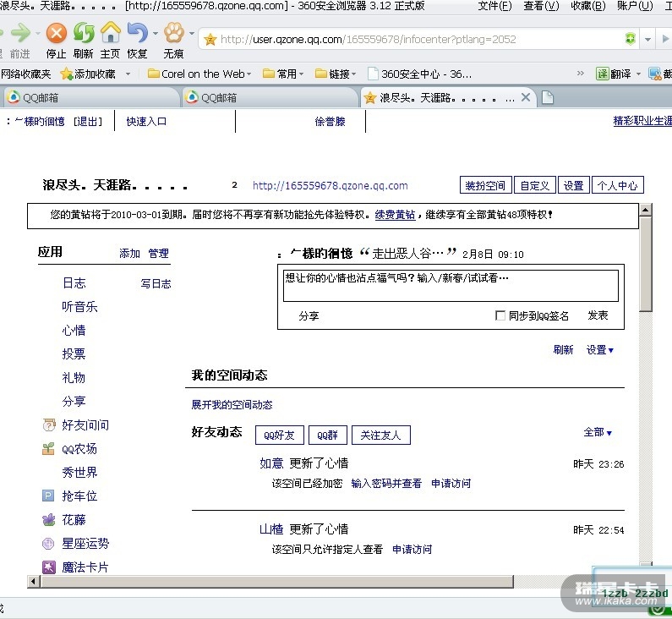
Task: Click 展开我的空间动态 link
Action: click(232, 405)
